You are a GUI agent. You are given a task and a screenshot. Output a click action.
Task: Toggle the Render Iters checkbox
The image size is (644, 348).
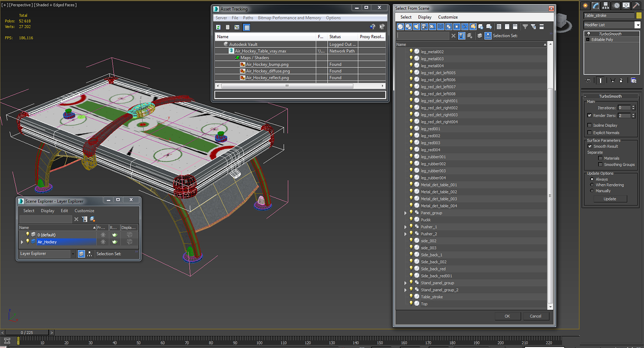(589, 115)
